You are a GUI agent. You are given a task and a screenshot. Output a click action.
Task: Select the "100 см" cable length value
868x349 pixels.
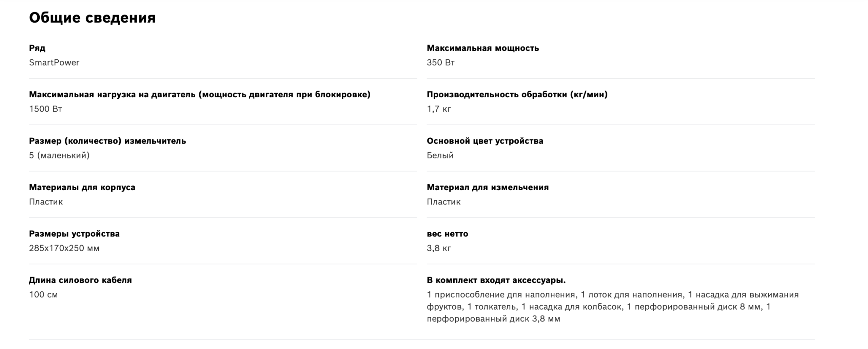coord(43,295)
